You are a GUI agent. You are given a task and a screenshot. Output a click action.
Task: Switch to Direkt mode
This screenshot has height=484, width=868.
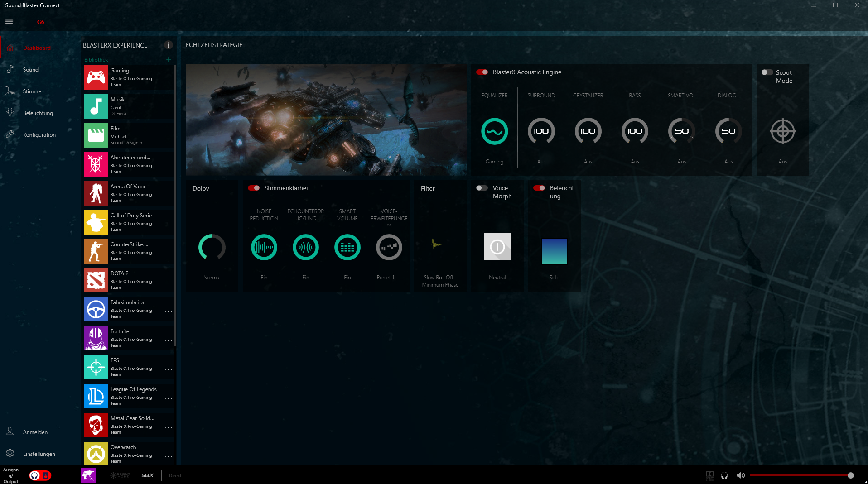pyautogui.click(x=175, y=475)
